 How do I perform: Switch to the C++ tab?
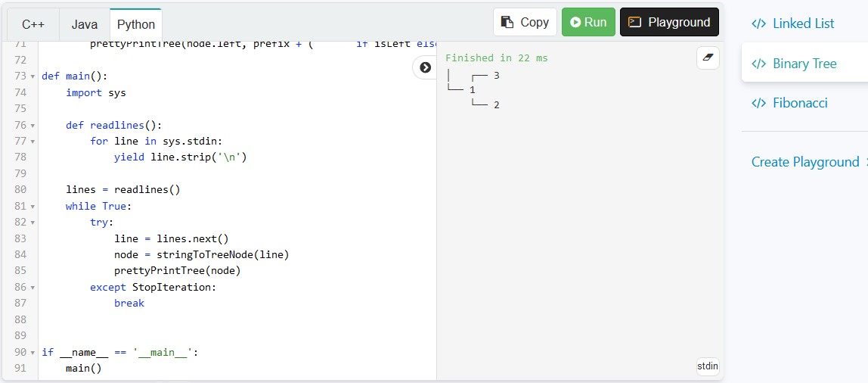33,24
